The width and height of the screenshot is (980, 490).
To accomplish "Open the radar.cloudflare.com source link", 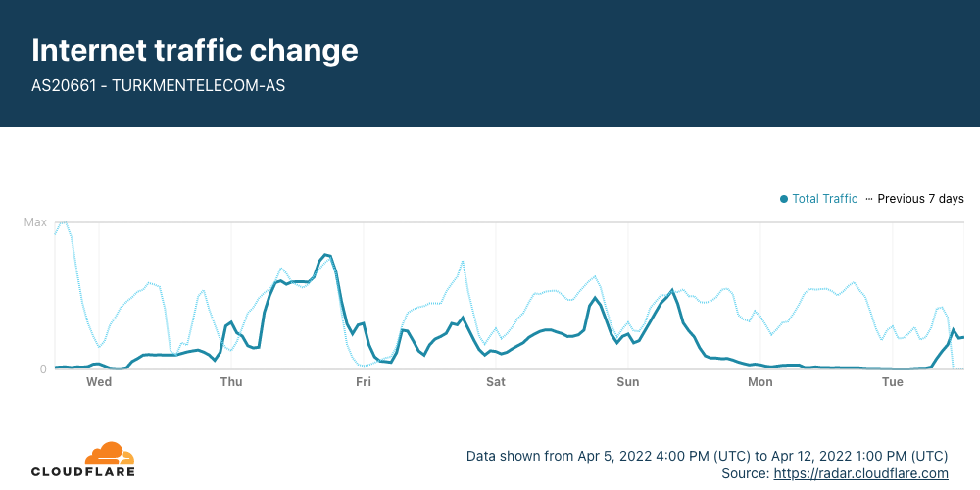I will (x=860, y=473).
